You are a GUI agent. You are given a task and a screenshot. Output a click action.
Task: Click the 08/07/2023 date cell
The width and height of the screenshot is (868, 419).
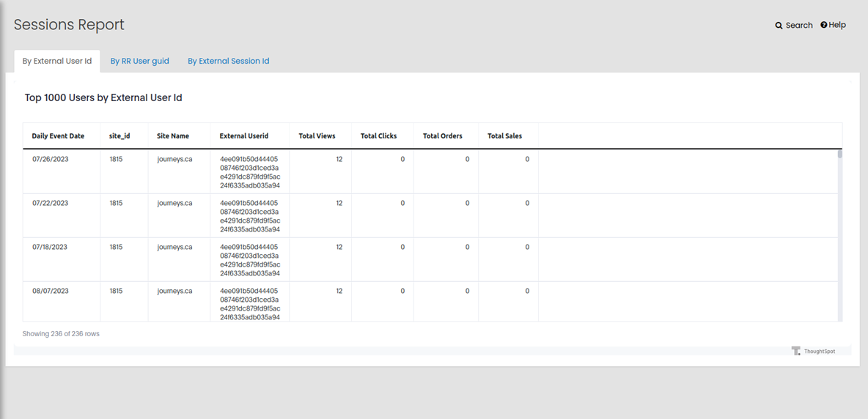[x=51, y=291]
